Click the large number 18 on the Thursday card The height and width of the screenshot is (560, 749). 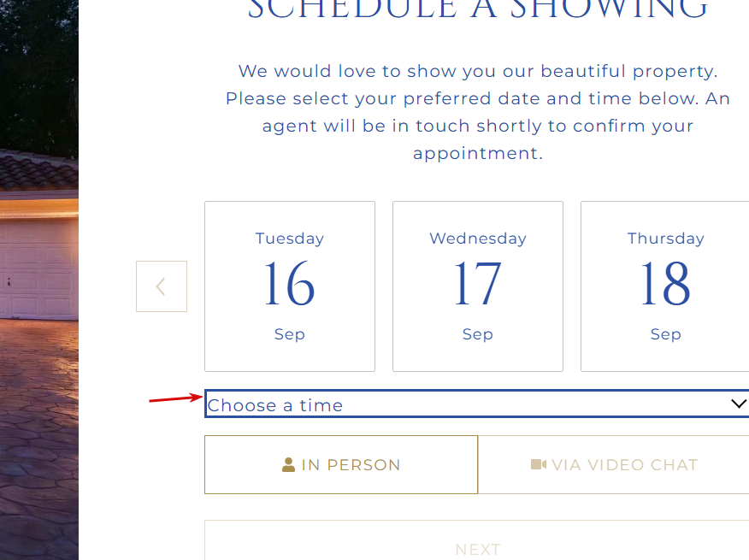[x=666, y=284]
